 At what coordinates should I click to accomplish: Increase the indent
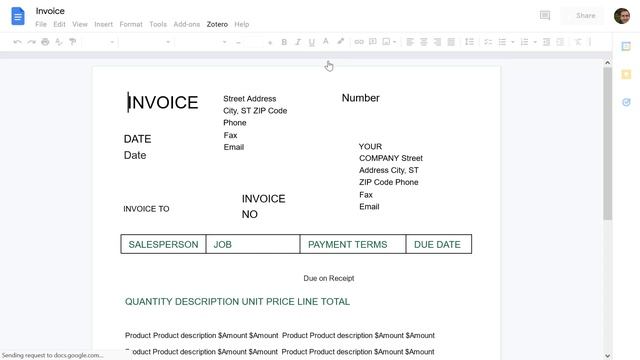click(x=560, y=42)
